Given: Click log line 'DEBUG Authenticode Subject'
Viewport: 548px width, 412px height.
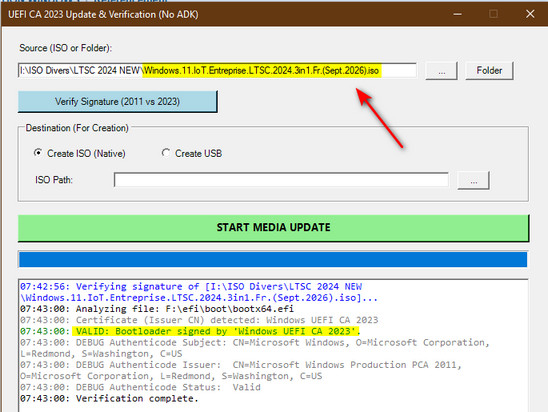Looking at the screenshot, I should pyautogui.click(x=255, y=348).
